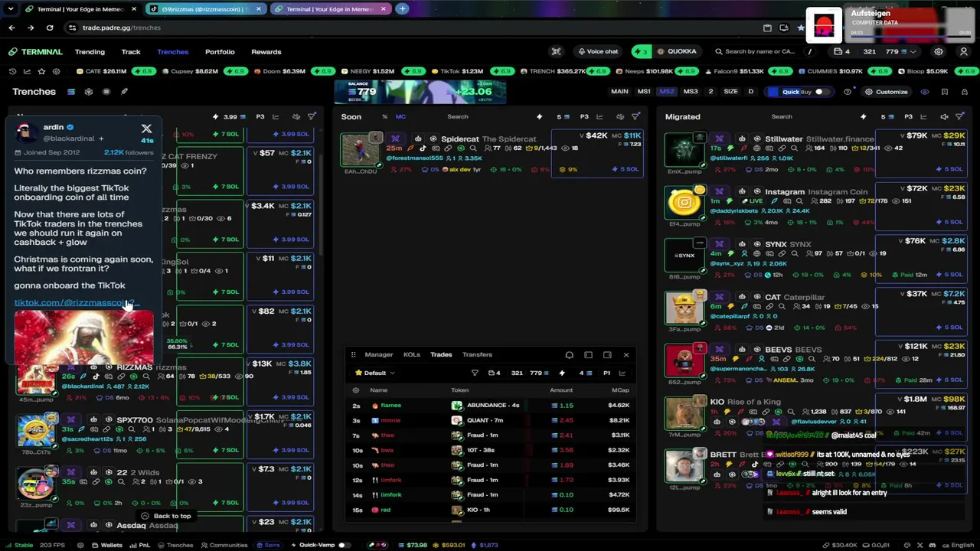Select the MAIN layout preset
The height and width of the screenshot is (551, 980).
[619, 92]
